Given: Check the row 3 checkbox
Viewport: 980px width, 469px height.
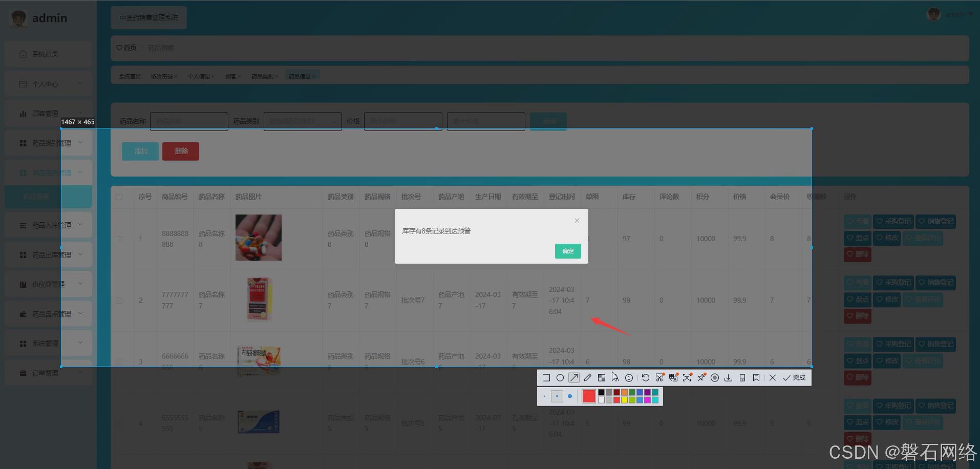Looking at the screenshot, I should [119, 361].
